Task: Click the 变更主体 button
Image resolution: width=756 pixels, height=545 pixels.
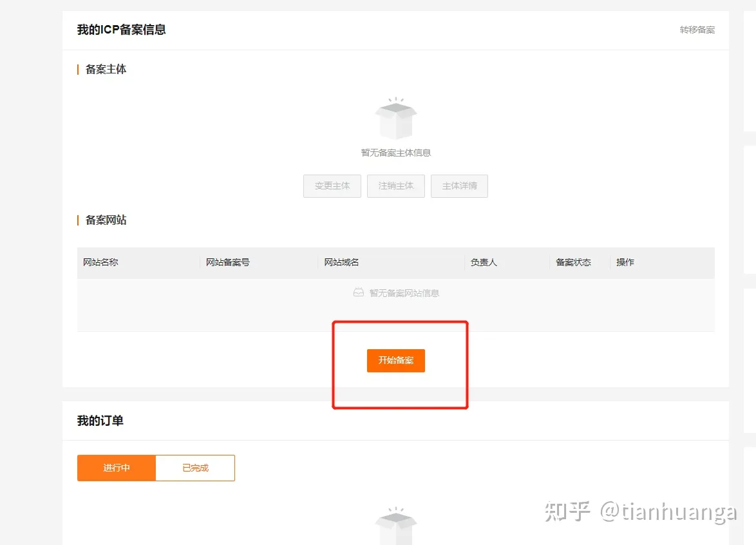Action: pyautogui.click(x=332, y=186)
